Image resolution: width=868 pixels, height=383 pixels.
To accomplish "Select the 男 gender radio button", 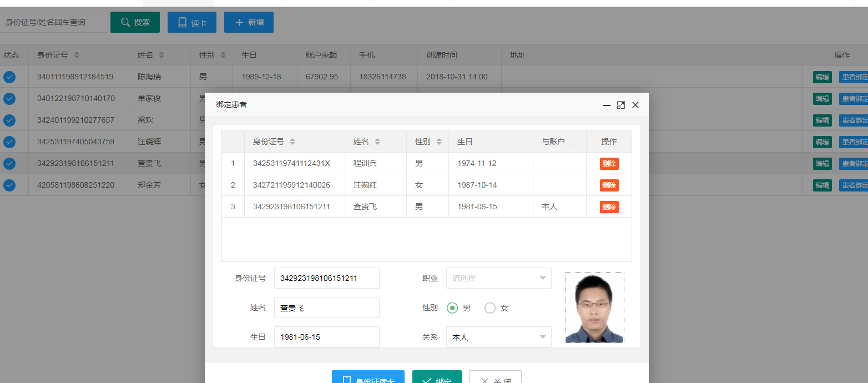I will click(x=452, y=308).
